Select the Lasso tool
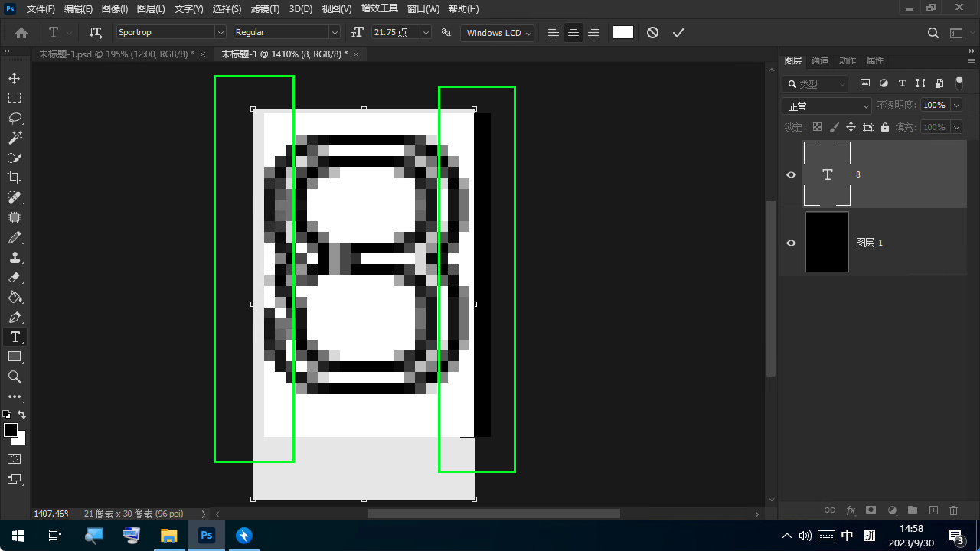 click(x=15, y=118)
